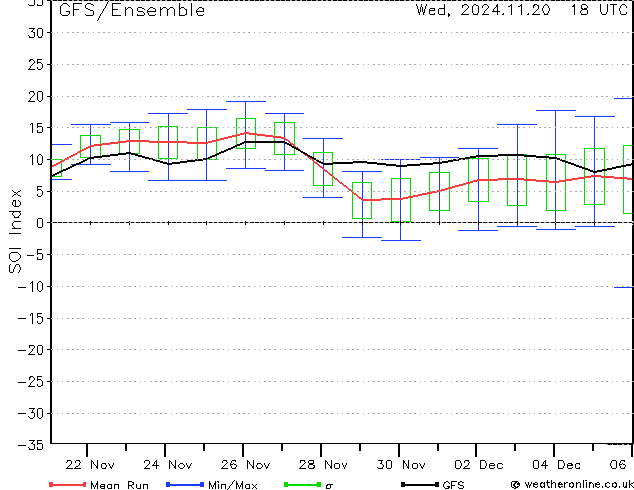The width and height of the screenshot is (634, 490).
Task: Click the '24 Nov' x-axis label
Action: [x=168, y=465]
